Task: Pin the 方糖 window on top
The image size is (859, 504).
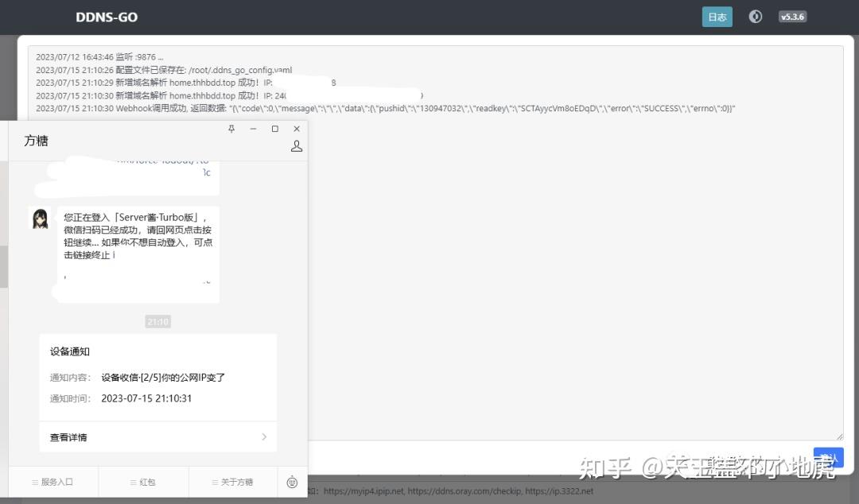Action: click(x=231, y=128)
